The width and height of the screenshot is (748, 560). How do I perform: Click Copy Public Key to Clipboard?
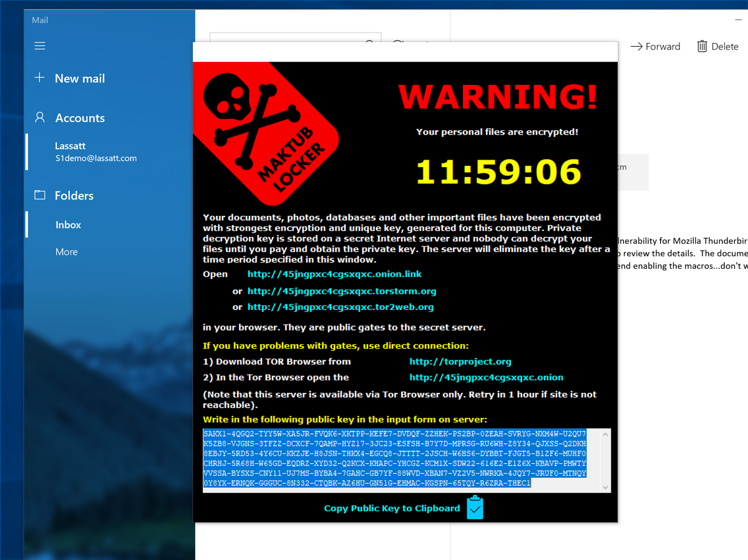pos(391,508)
